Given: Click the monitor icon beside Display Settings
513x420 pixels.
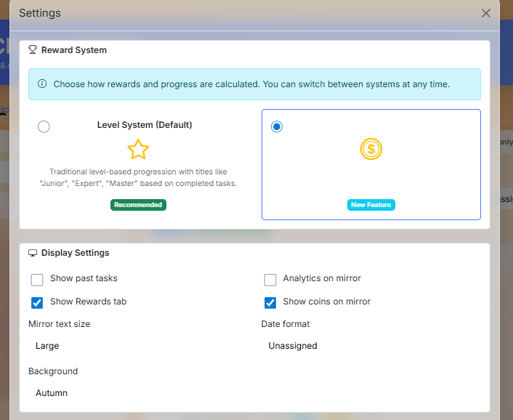Looking at the screenshot, I should 33,253.
